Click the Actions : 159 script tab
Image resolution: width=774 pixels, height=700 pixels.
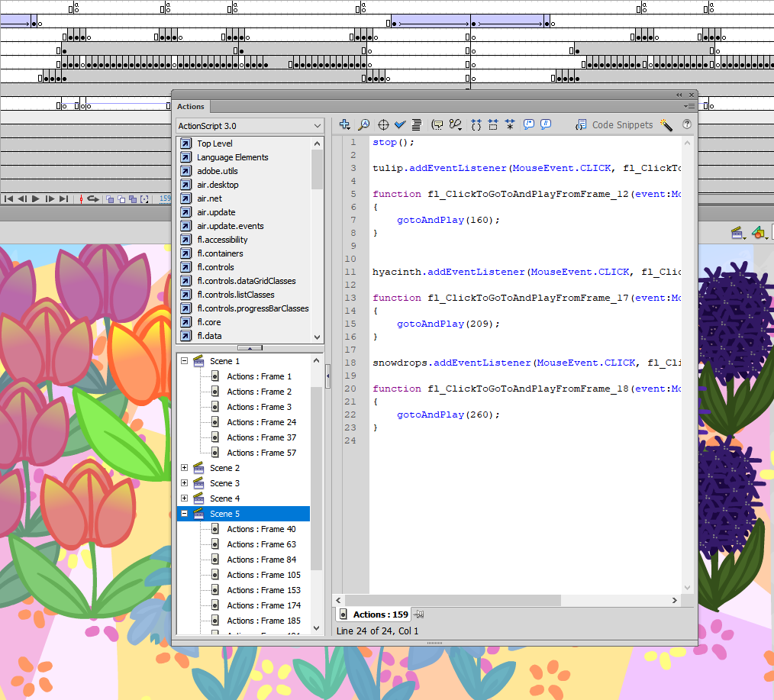(x=374, y=614)
